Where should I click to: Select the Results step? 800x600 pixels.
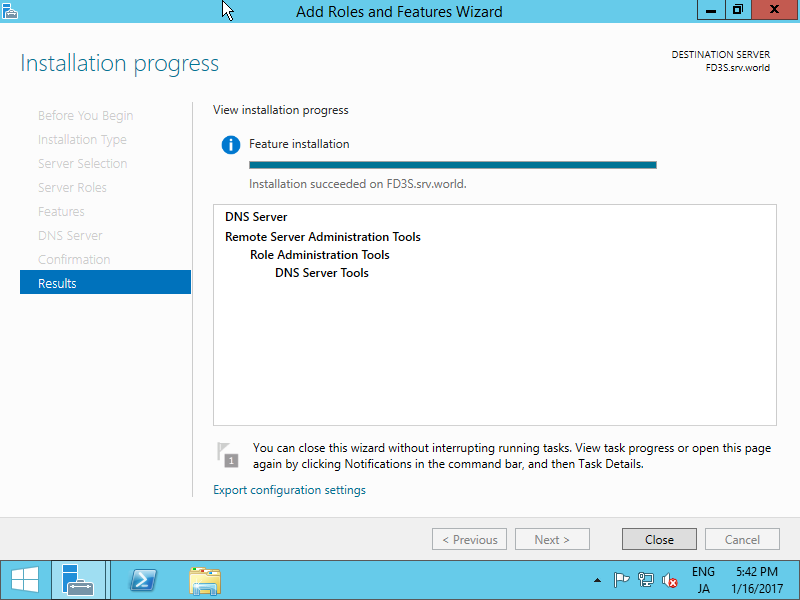click(105, 283)
